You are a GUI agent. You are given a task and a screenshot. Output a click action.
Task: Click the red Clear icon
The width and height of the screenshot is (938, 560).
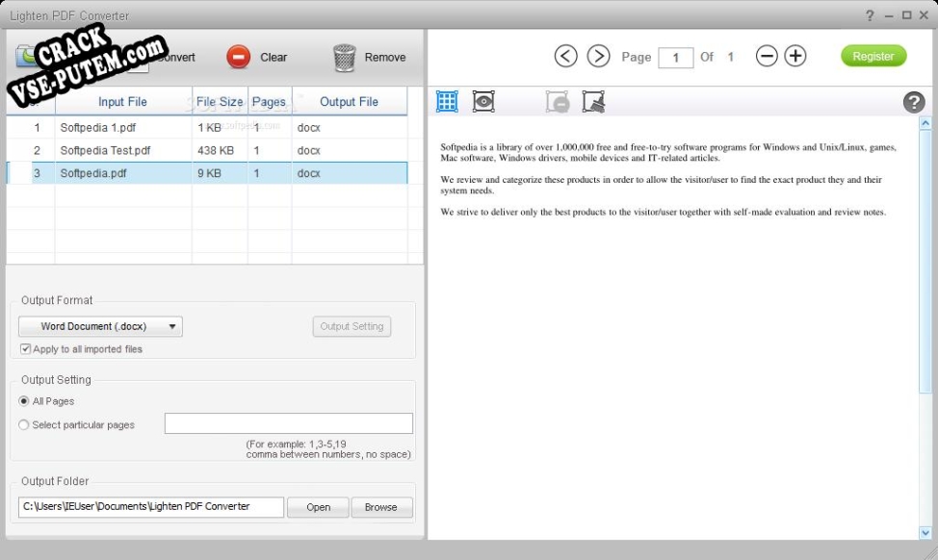click(x=238, y=58)
